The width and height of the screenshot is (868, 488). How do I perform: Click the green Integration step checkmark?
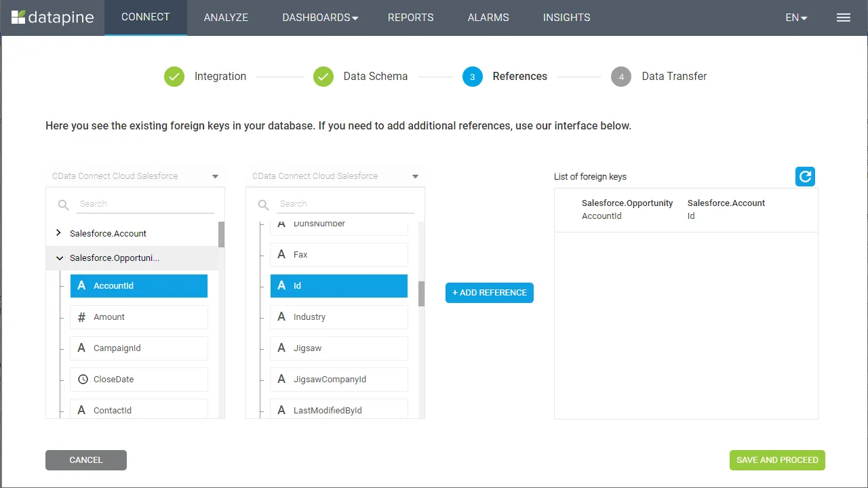coord(174,77)
